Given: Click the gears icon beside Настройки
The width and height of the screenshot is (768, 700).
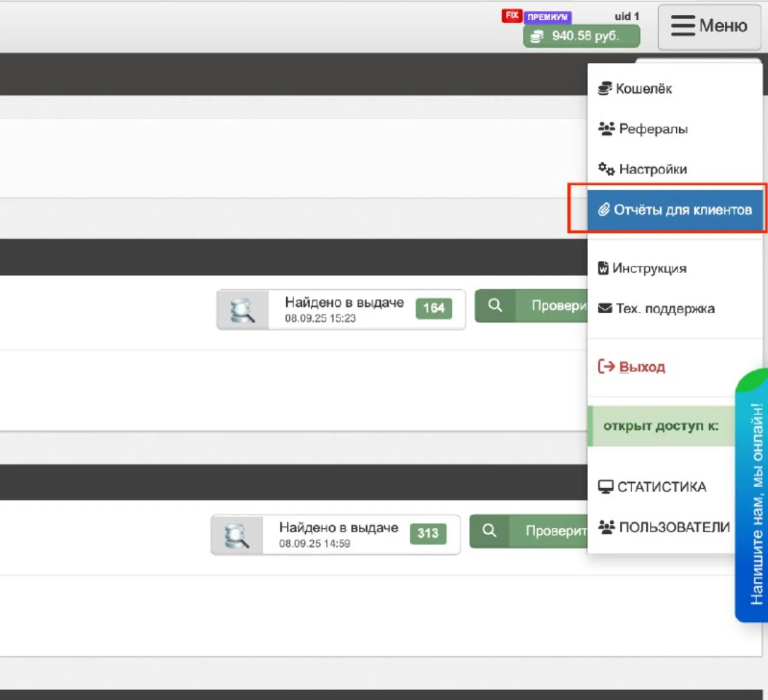Looking at the screenshot, I should tap(606, 169).
